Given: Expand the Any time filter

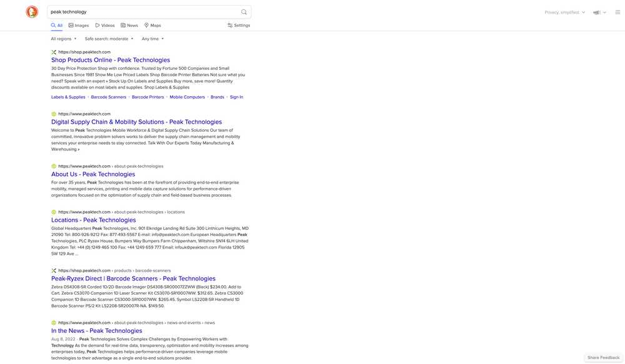Looking at the screenshot, I should point(152,39).
